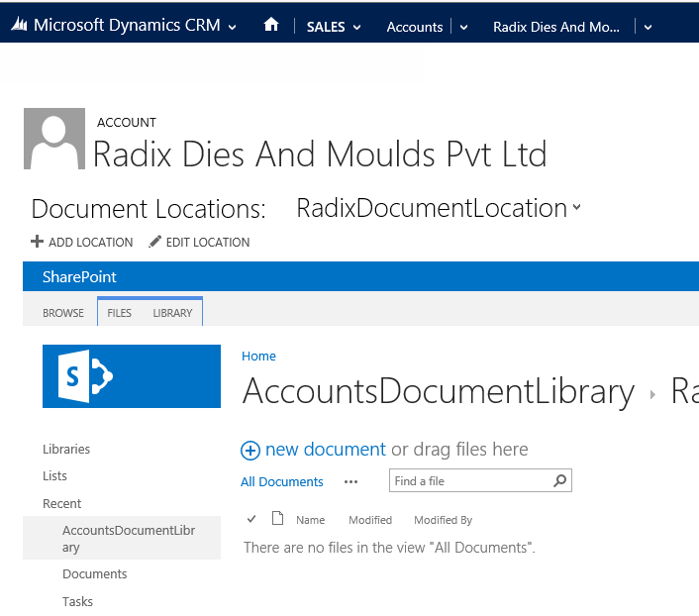Click the plus icon for Add Location
Viewport: 699px width, 616px height.
coord(37,242)
